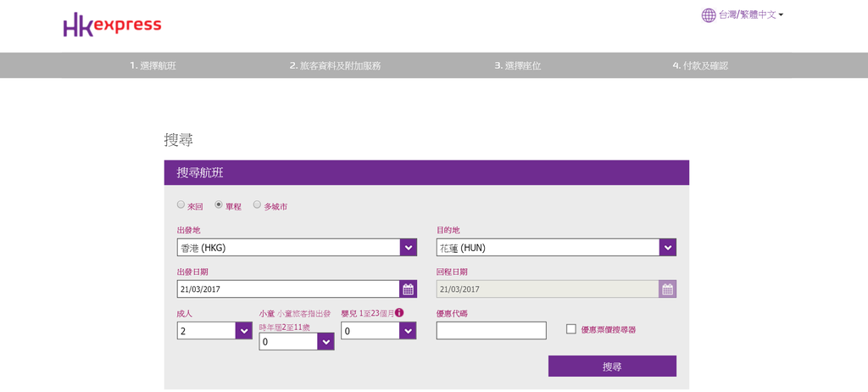Open the departure date calendar icon
This screenshot has width=868, height=392.
(x=409, y=289)
